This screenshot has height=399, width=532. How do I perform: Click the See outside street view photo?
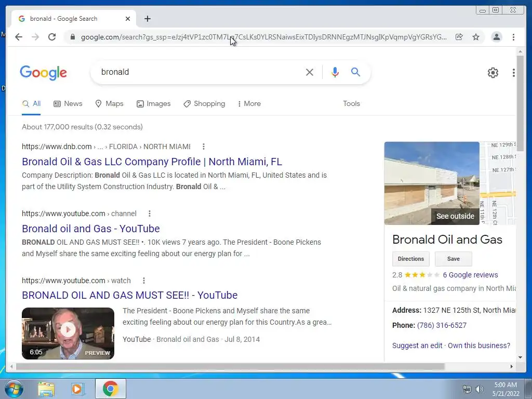pyautogui.click(x=432, y=183)
